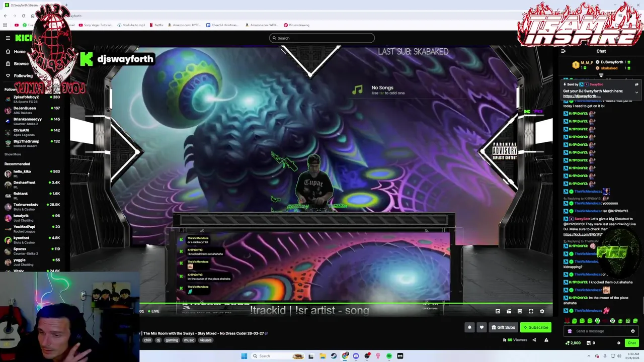The image size is (644, 362).
Task: Open the Windows Start menu
Action: pos(244,356)
